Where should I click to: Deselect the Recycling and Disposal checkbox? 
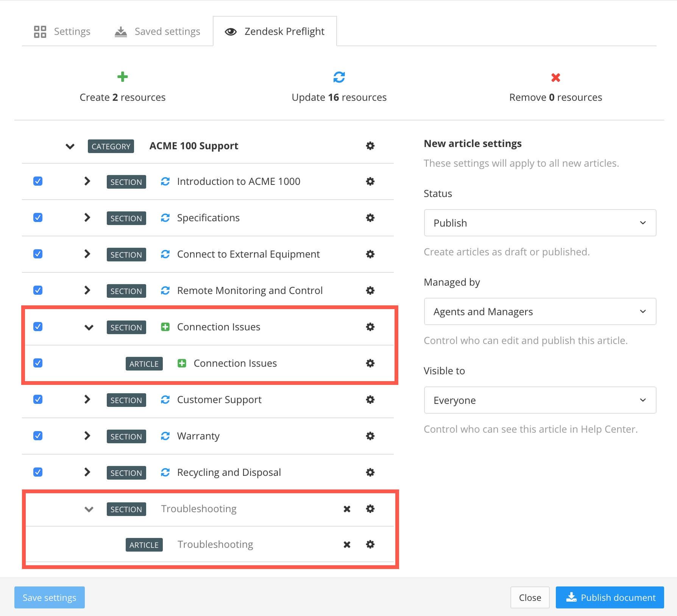(x=38, y=472)
